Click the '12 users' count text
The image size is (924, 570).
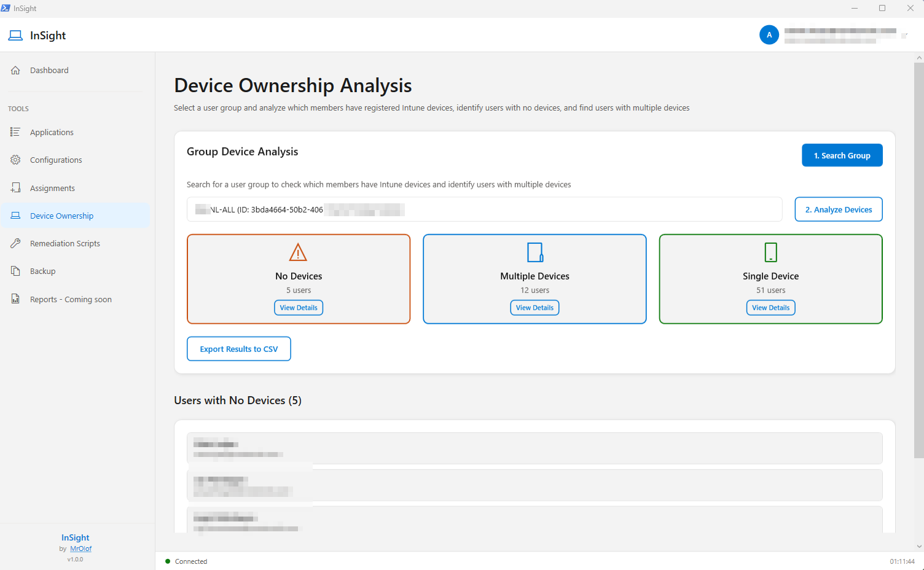[534, 291]
